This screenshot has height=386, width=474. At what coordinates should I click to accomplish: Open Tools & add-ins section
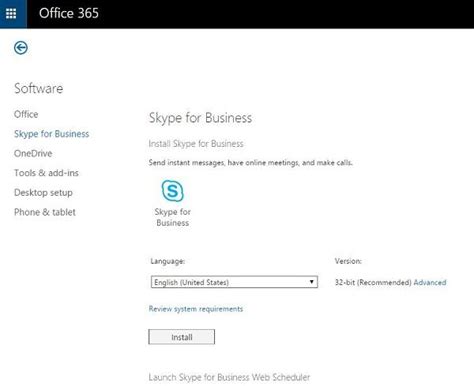pos(46,173)
